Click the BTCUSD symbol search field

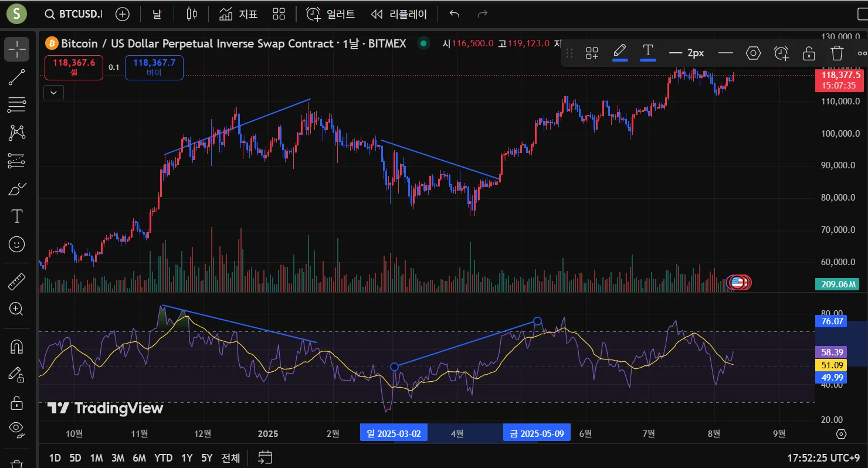pos(73,14)
